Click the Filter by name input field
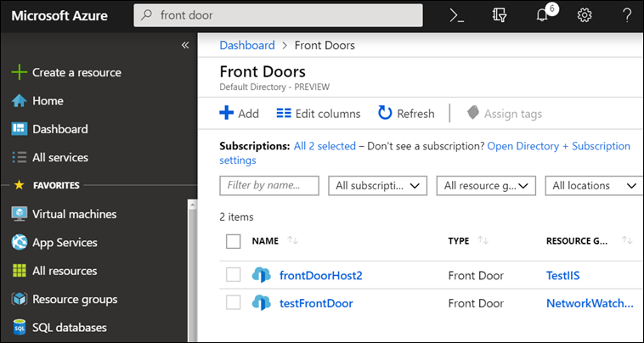644x343 pixels. (x=269, y=186)
